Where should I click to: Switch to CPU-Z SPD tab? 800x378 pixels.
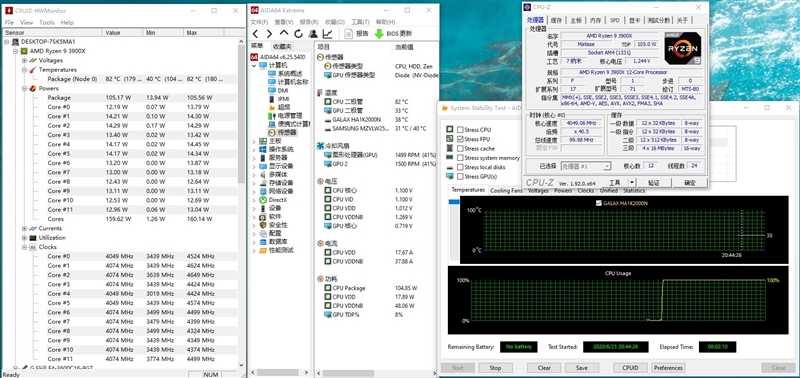tap(614, 20)
